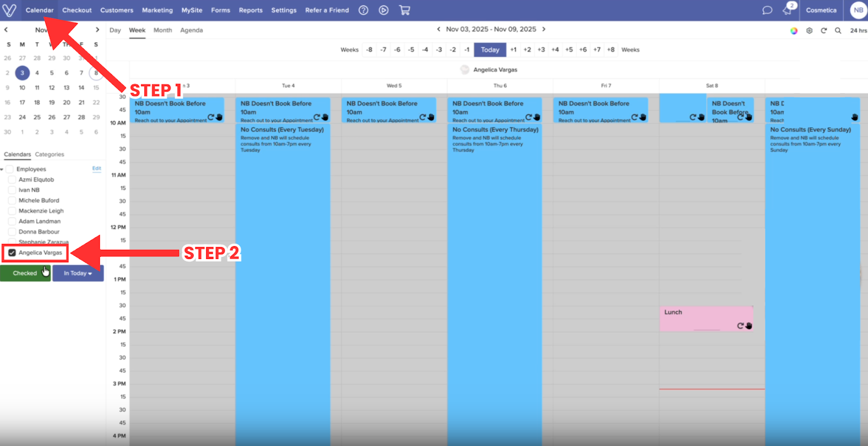
Task: Enable the Ivan NB calendar checkbox
Action: pos(12,190)
